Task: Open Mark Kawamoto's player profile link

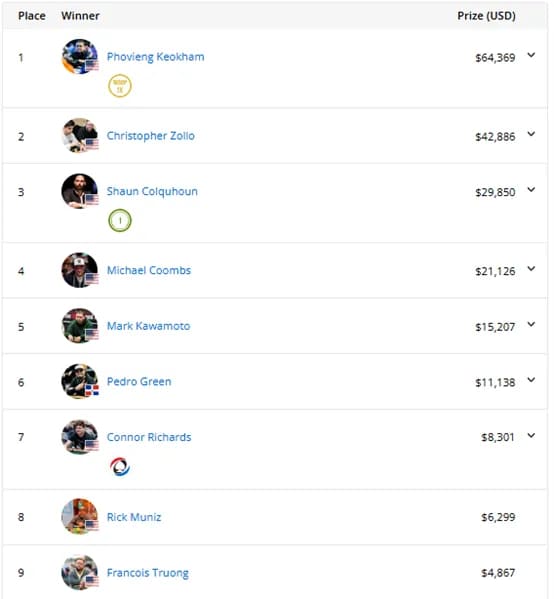Action: [148, 326]
